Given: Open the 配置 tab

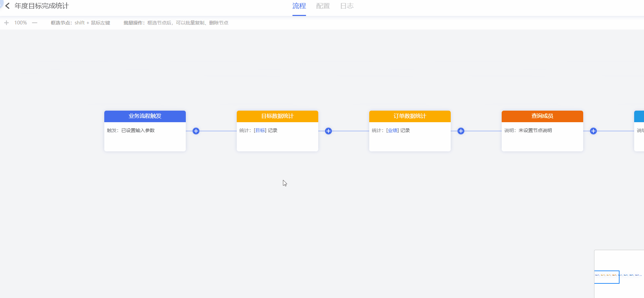Looking at the screenshot, I should (x=323, y=6).
